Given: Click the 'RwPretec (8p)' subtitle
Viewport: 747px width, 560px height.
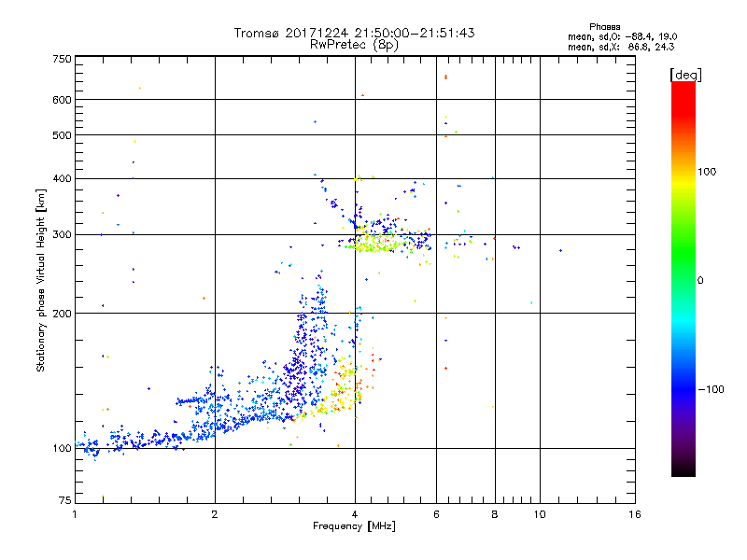Looking at the screenshot, I should click(x=354, y=45).
